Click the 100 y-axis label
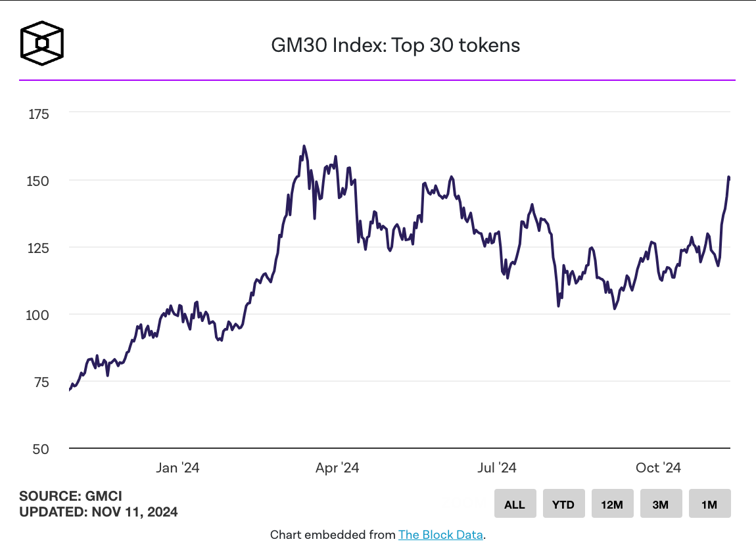 coord(37,315)
